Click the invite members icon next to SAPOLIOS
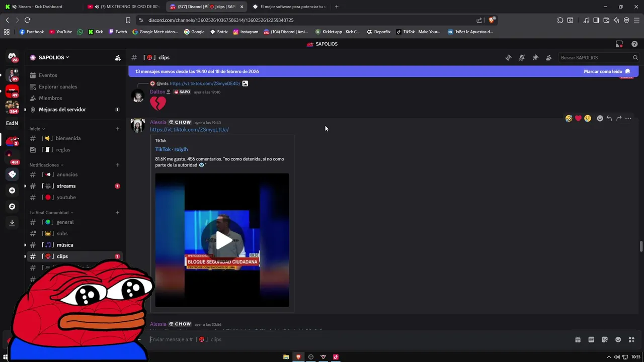The width and height of the screenshot is (644, 362). pos(118,58)
